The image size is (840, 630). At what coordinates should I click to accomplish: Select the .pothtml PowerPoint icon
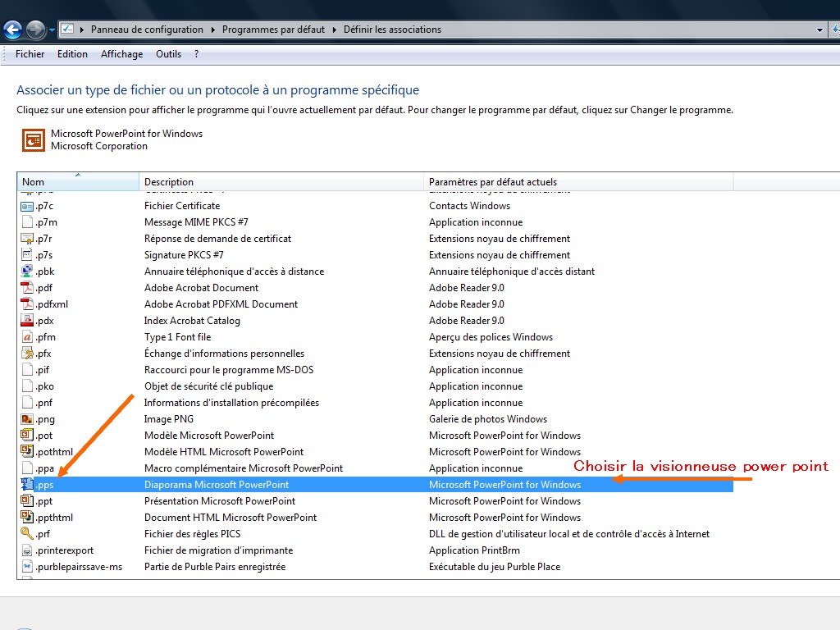point(27,452)
